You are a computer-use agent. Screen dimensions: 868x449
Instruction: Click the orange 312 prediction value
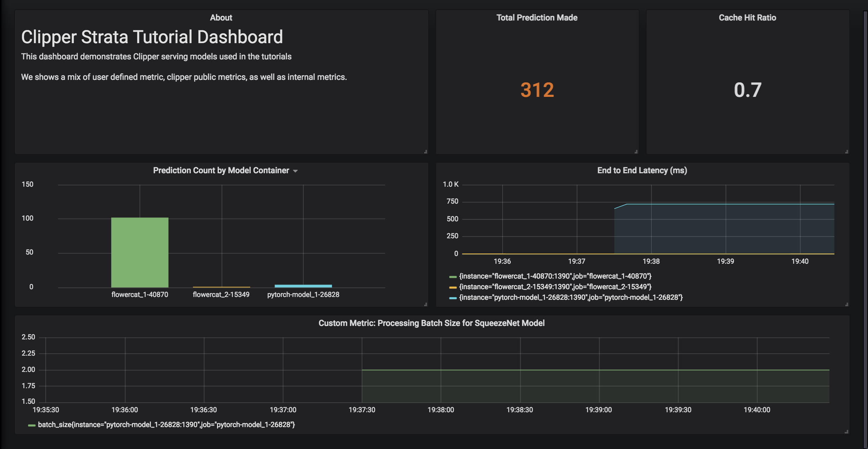pyautogui.click(x=537, y=90)
